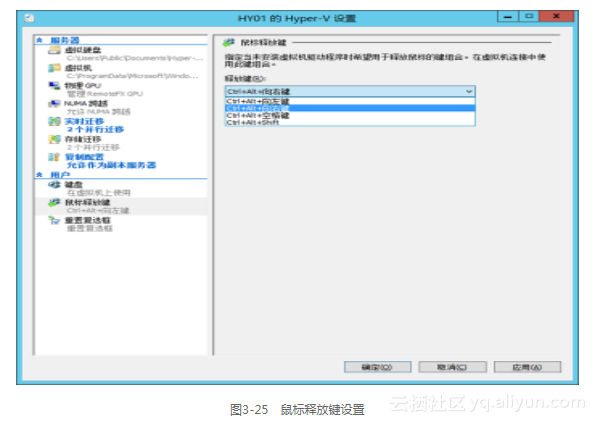The height and width of the screenshot is (423, 596).
Task: Click the NUMA 跨越 icon
Action: click(x=54, y=103)
